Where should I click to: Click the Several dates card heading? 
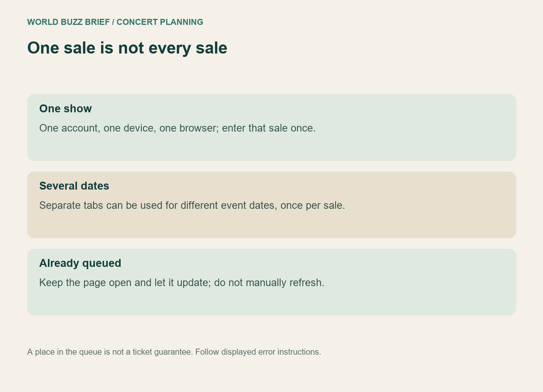click(x=74, y=186)
